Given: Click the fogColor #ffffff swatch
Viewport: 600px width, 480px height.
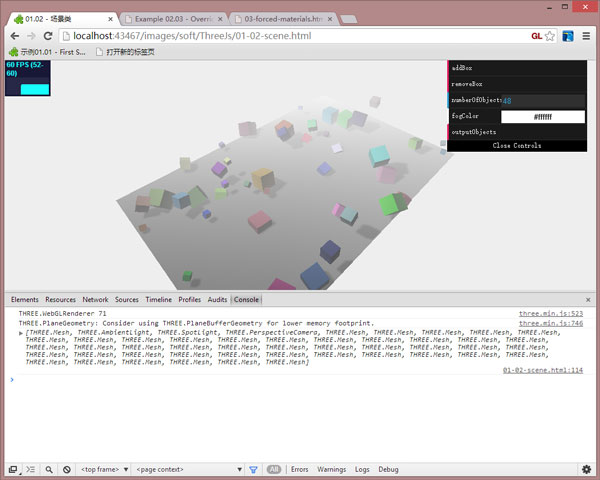Looking at the screenshot, I should pyautogui.click(x=542, y=117).
